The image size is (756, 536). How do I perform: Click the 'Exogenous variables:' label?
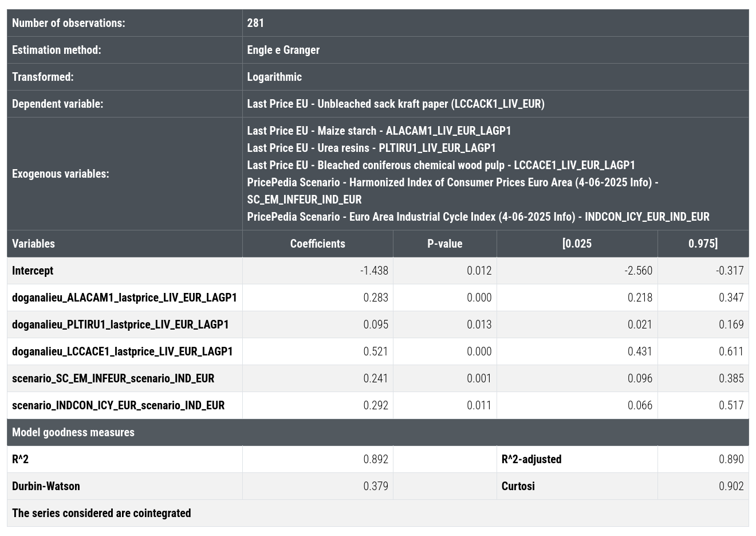coord(60,174)
